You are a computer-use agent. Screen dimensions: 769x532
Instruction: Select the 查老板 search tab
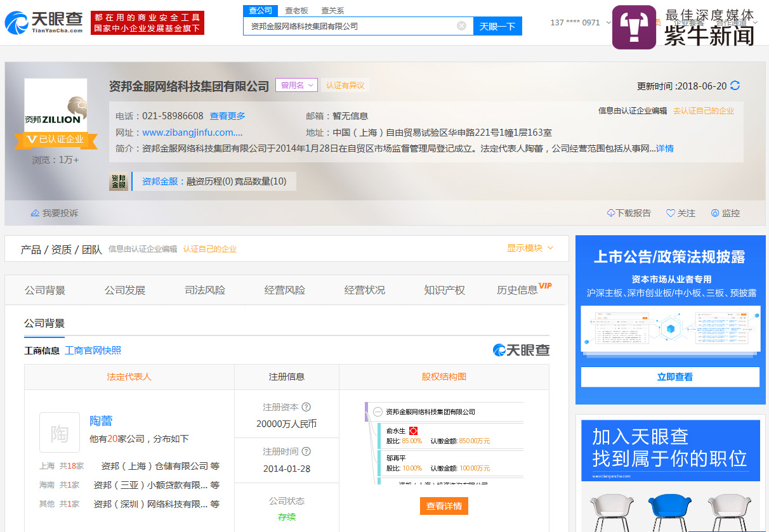coord(296,10)
